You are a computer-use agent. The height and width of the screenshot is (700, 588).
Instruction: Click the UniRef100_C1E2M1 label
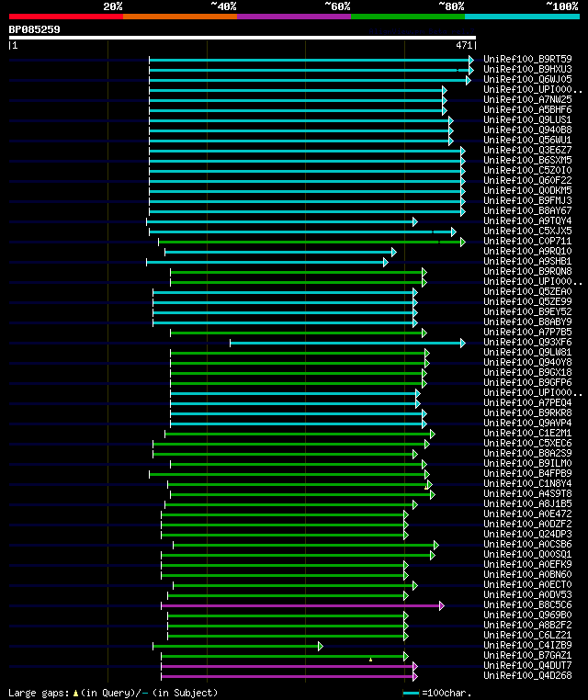coord(527,434)
